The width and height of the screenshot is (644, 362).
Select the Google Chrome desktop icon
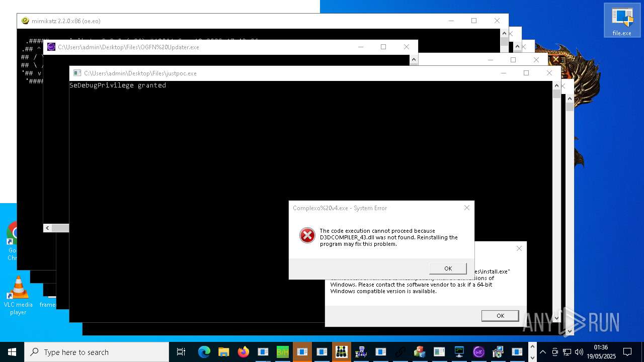coord(12,242)
